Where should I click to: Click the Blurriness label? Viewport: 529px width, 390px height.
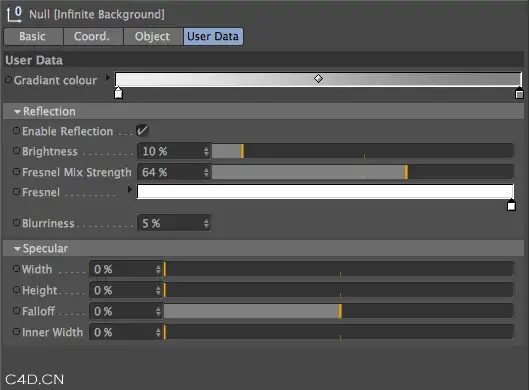(x=48, y=223)
